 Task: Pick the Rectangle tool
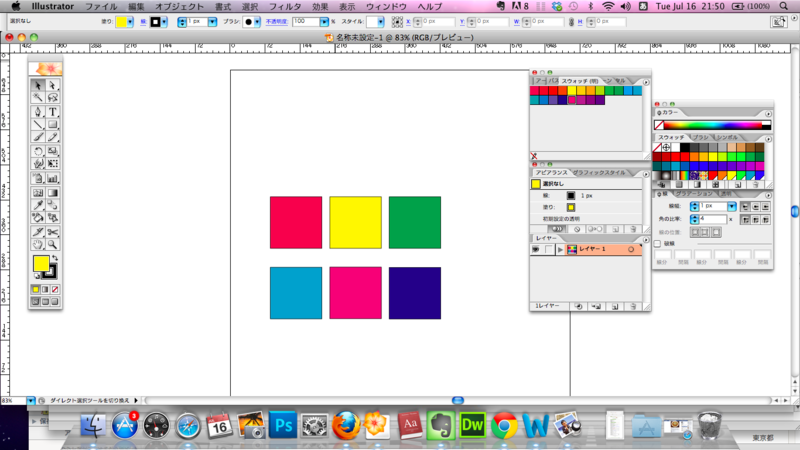coord(53,124)
